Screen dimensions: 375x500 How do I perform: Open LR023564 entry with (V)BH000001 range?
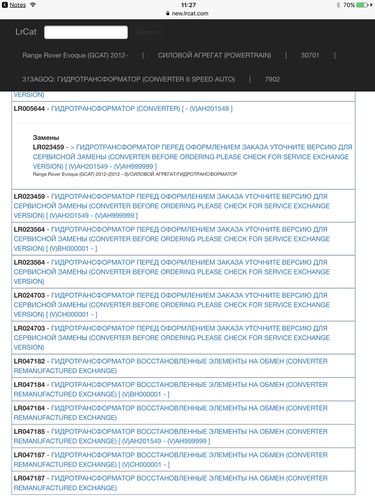tap(172, 239)
